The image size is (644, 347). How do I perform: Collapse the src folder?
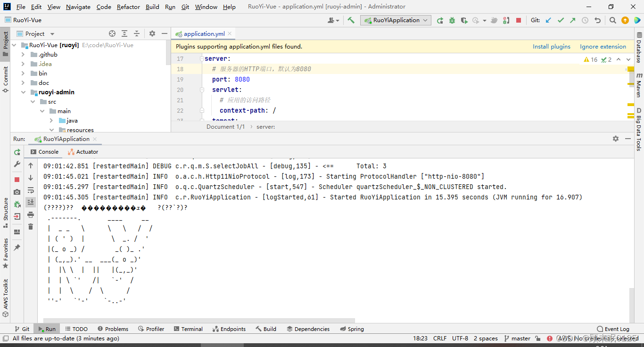point(33,102)
